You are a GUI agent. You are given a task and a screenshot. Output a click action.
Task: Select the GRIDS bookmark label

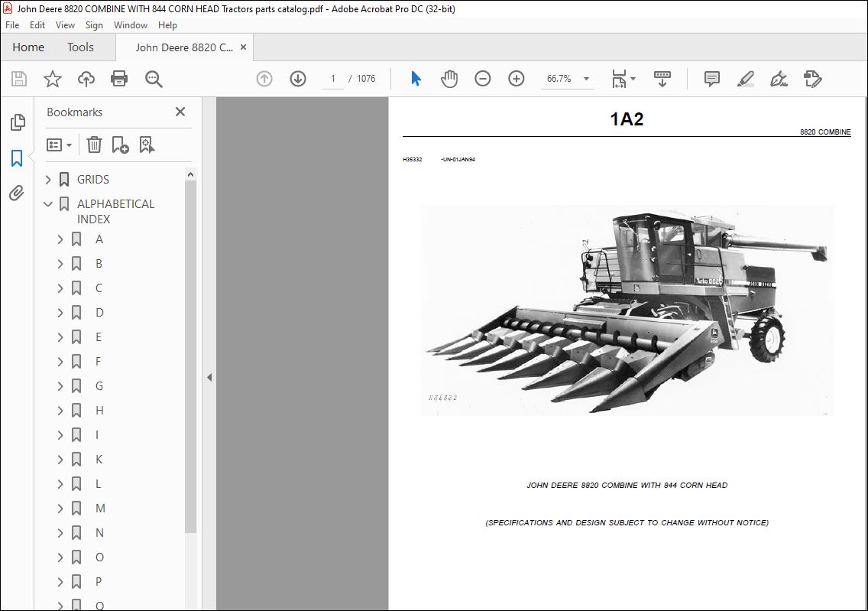pyautogui.click(x=93, y=180)
